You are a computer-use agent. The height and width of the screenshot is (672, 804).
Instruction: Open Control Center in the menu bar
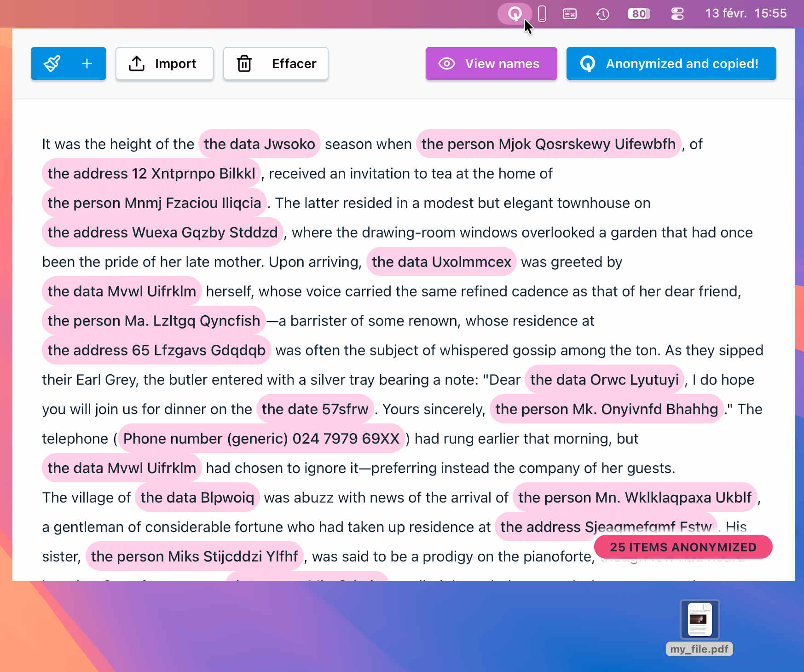tap(677, 14)
